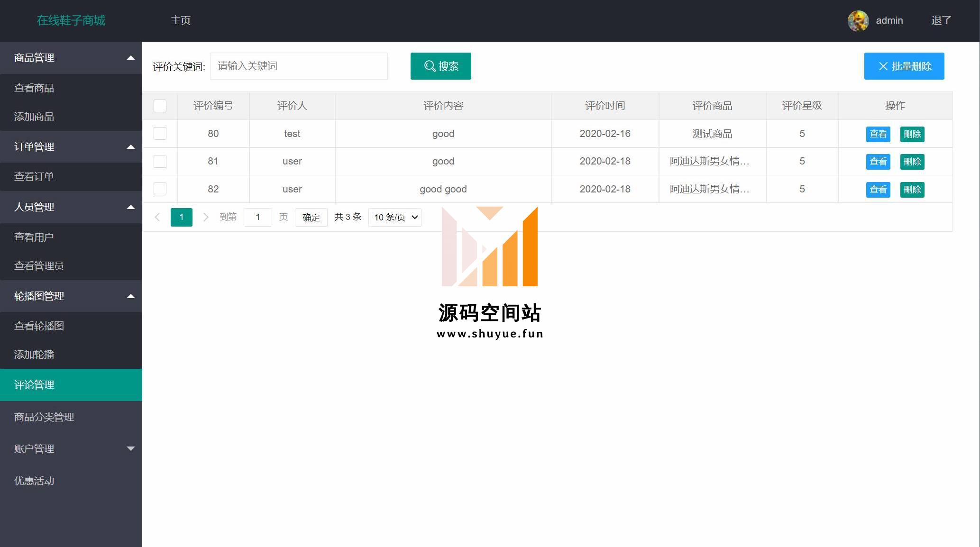980x547 pixels.
Task: Click 删除 for review 81
Action: tap(912, 162)
